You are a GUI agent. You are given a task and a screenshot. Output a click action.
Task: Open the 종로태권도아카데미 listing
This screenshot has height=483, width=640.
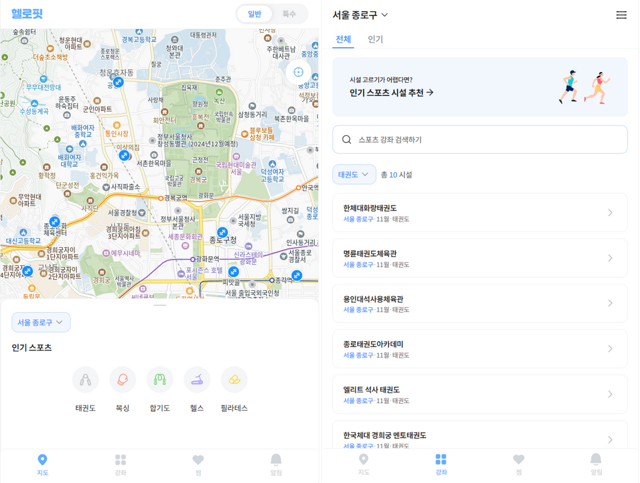tap(480, 349)
